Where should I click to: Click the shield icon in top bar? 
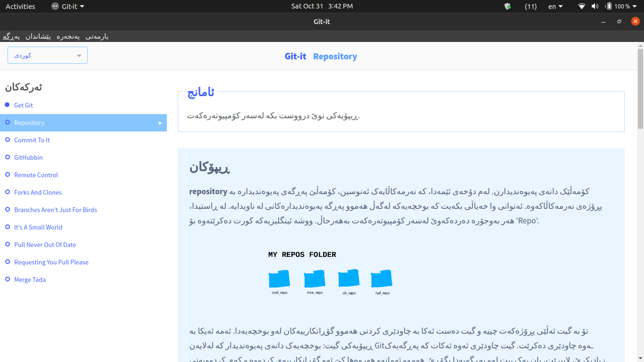tap(507, 7)
